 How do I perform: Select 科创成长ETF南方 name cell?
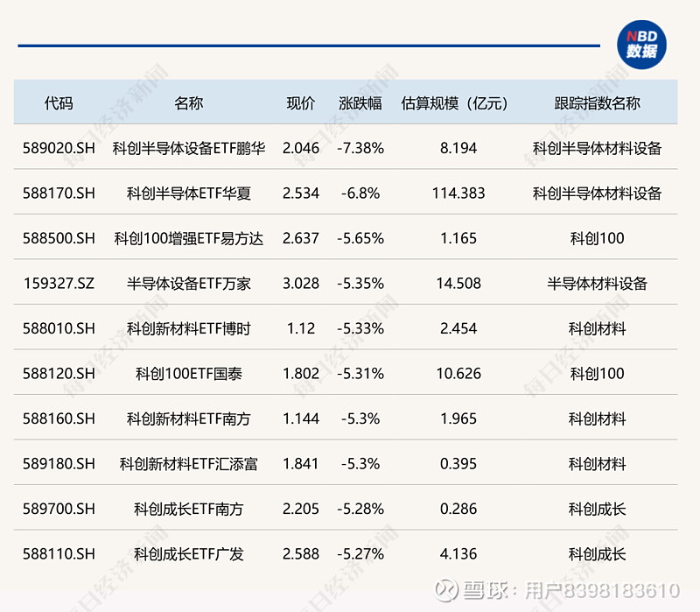188,509
